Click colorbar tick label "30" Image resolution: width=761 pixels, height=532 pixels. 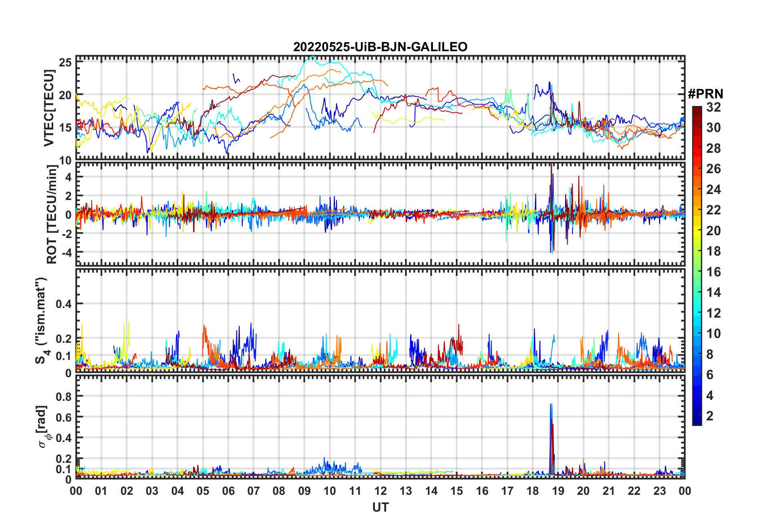click(x=713, y=128)
